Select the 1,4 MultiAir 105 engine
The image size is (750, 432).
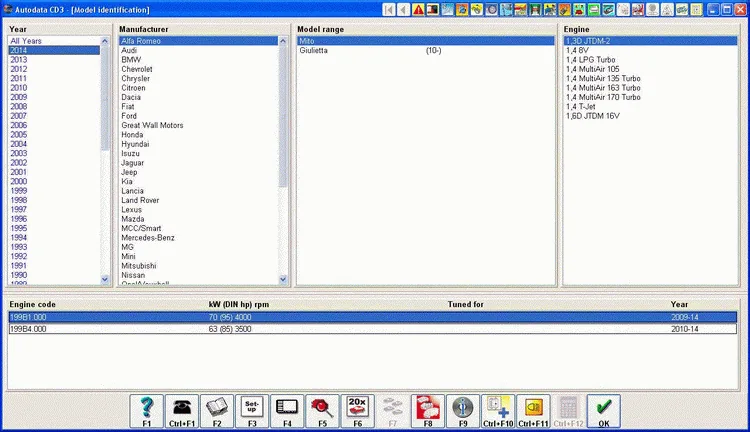651,69
